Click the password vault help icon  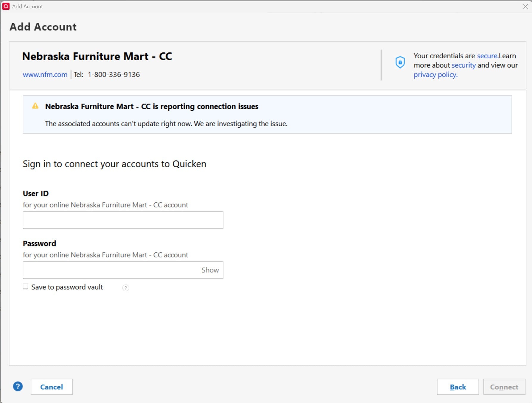click(126, 288)
